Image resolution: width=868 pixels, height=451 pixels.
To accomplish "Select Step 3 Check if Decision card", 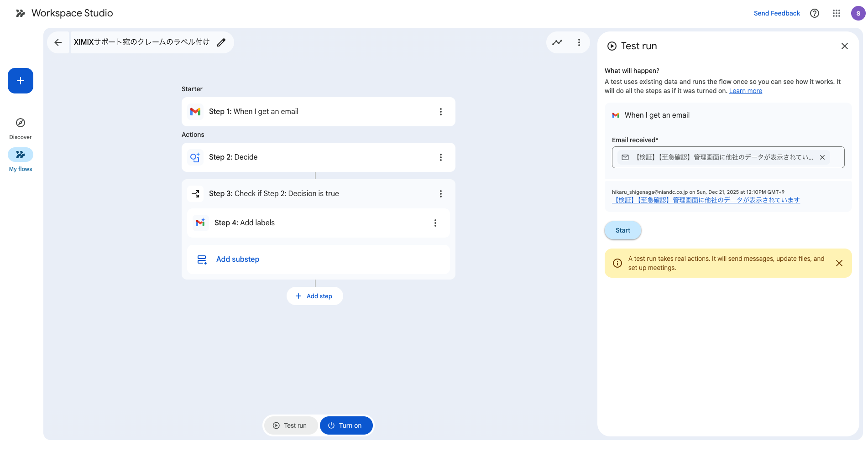I will point(274,194).
